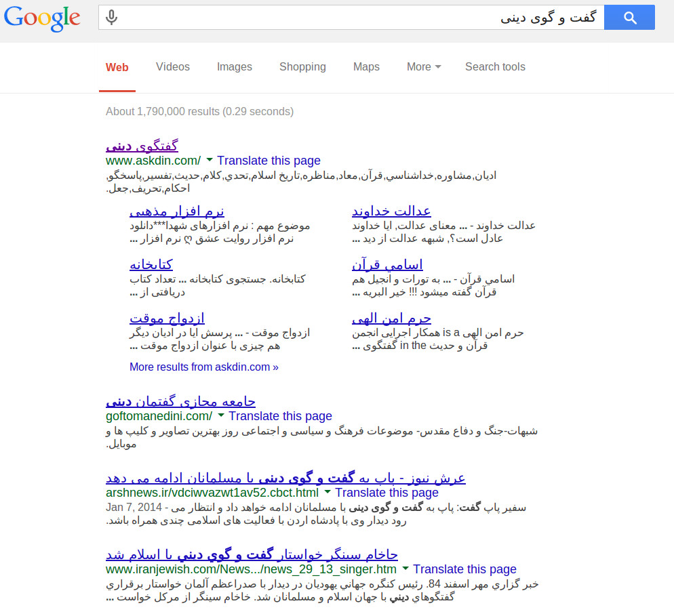Click the arshnews.ir/vdciwvazwt1av52.cbct.html URL
Image resolution: width=674 pixels, height=616 pixels.
pos(212,493)
